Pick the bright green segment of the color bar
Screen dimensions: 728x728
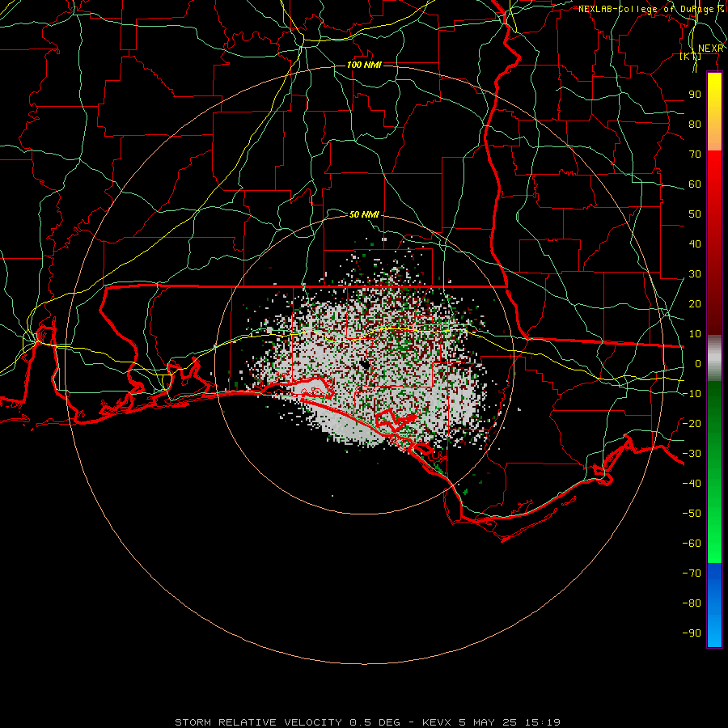pyautogui.click(x=714, y=472)
